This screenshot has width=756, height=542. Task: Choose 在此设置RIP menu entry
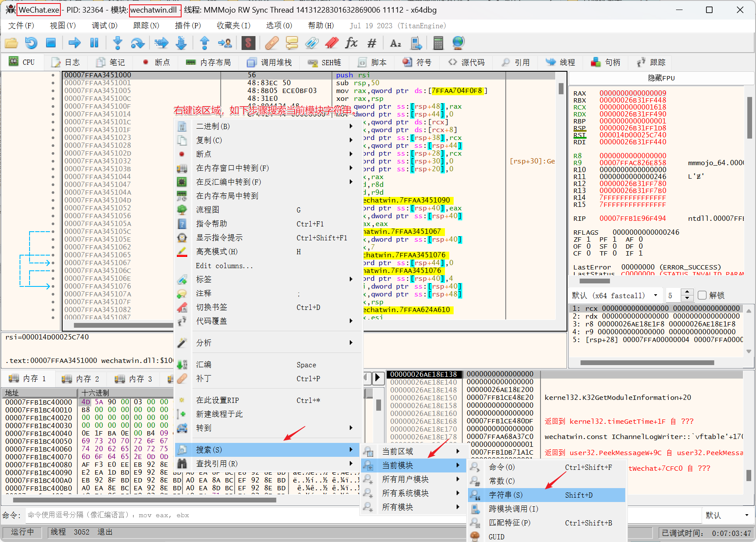click(x=268, y=400)
